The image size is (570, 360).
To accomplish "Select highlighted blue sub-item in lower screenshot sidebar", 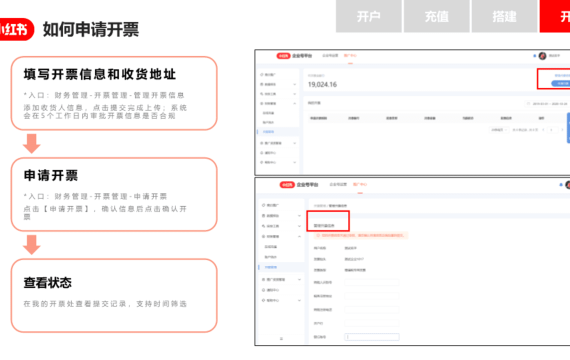I will 271,267.
